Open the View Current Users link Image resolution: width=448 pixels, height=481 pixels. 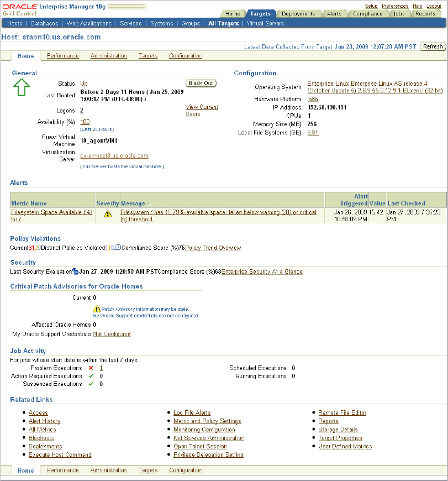pos(202,111)
